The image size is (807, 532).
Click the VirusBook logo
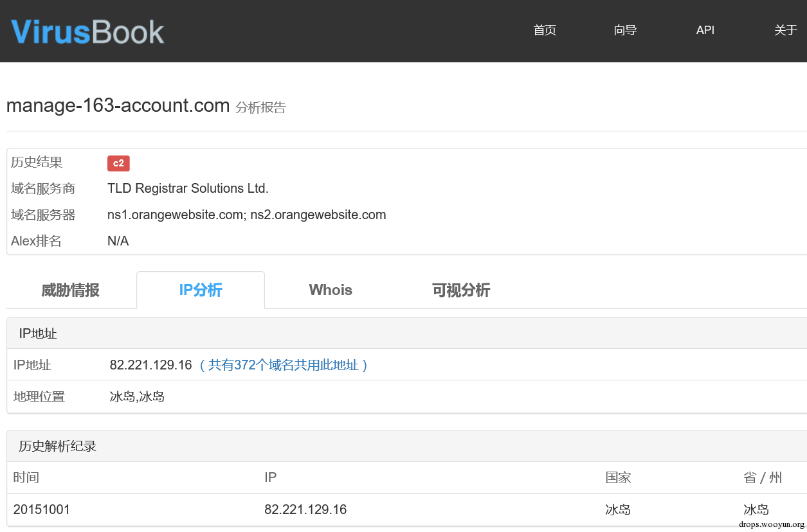[x=87, y=31]
